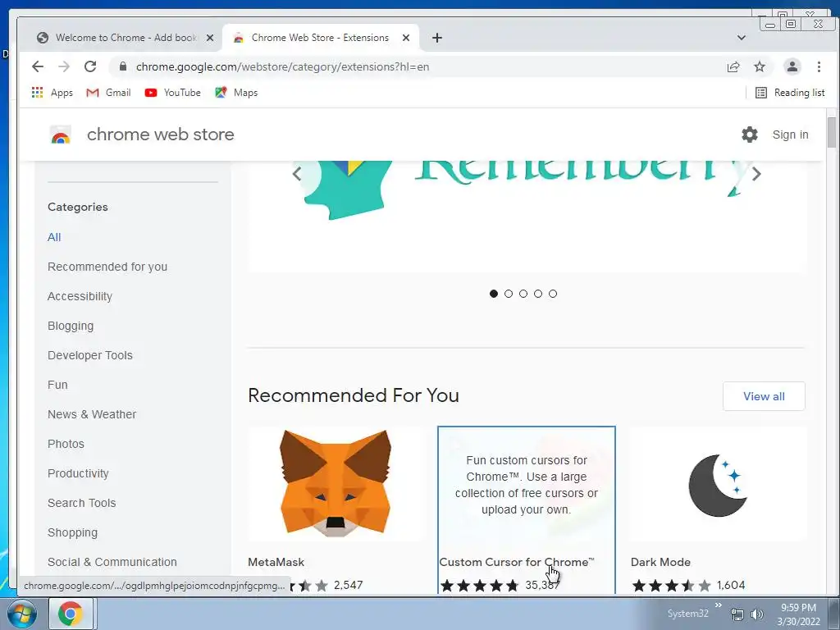Viewport: 840px width, 630px height.
Task: Click the volume speaker tray icon
Action: [x=756, y=614]
